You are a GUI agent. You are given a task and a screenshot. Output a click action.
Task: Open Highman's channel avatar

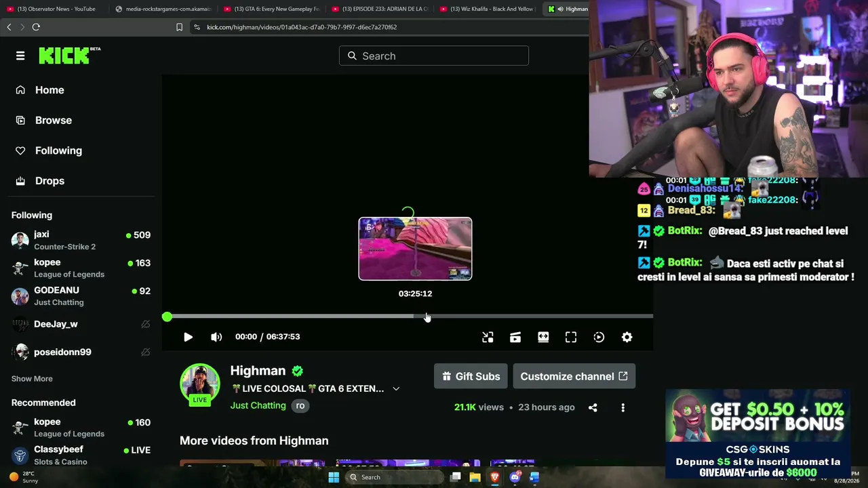(199, 384)
